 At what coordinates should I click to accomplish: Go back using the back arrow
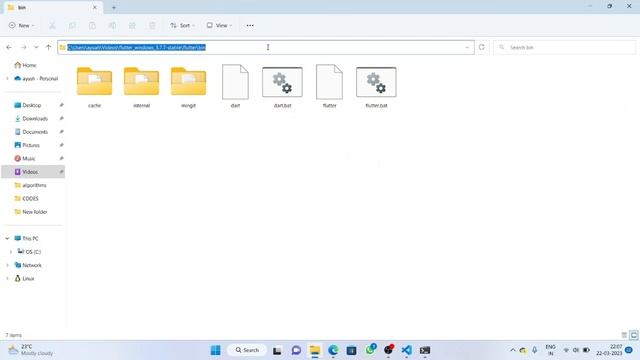9,47
